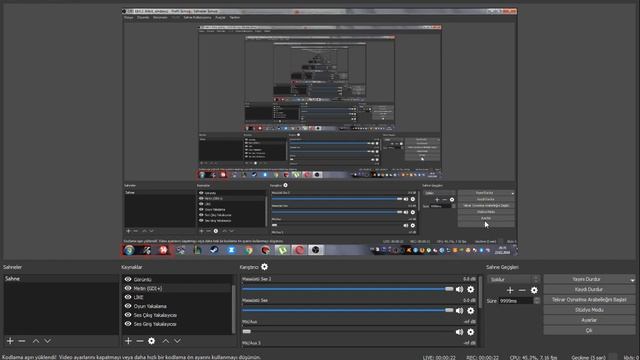Screen dimensions: 640x360
Task: Open Masaüstü Ses audio settings gear
Action: [471, 311]
